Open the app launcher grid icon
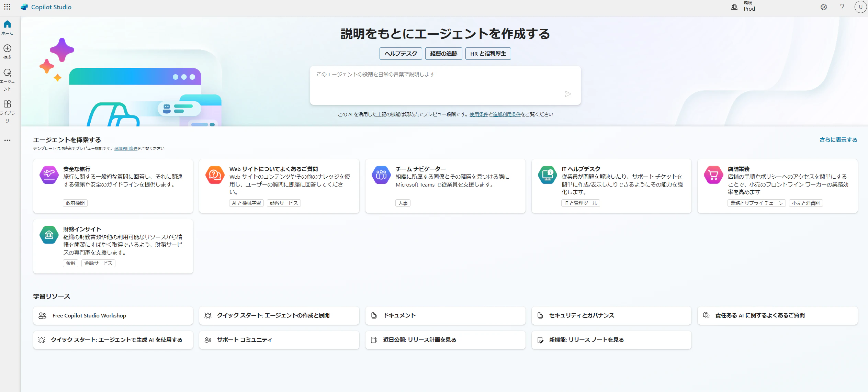Image resolution: width=868 pixels, height=392 pixels. 7,7
